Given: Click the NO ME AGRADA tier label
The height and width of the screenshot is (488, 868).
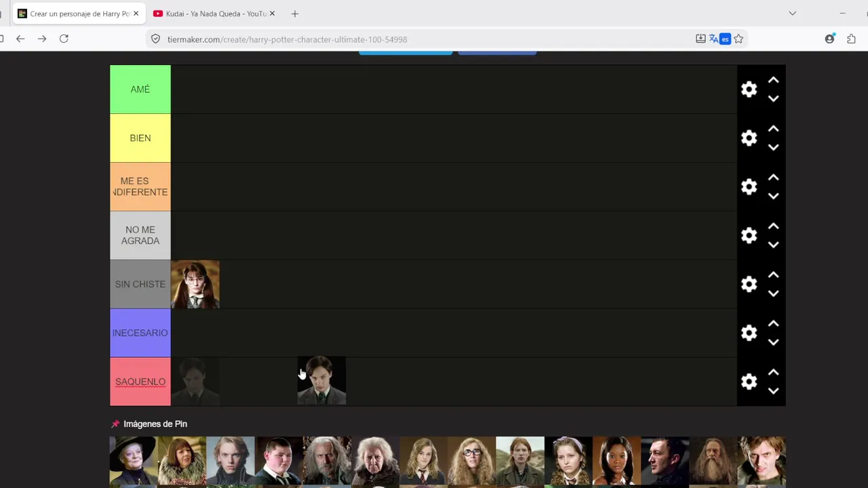Looking at the screenshot, I should tap(140, 236).
